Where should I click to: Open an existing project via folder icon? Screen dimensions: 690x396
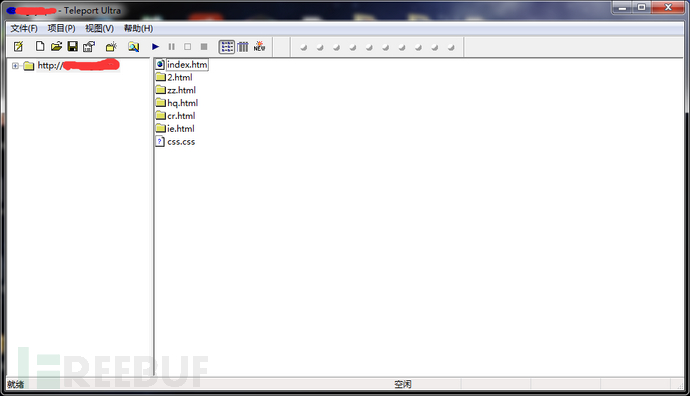[x=56, y=46]
